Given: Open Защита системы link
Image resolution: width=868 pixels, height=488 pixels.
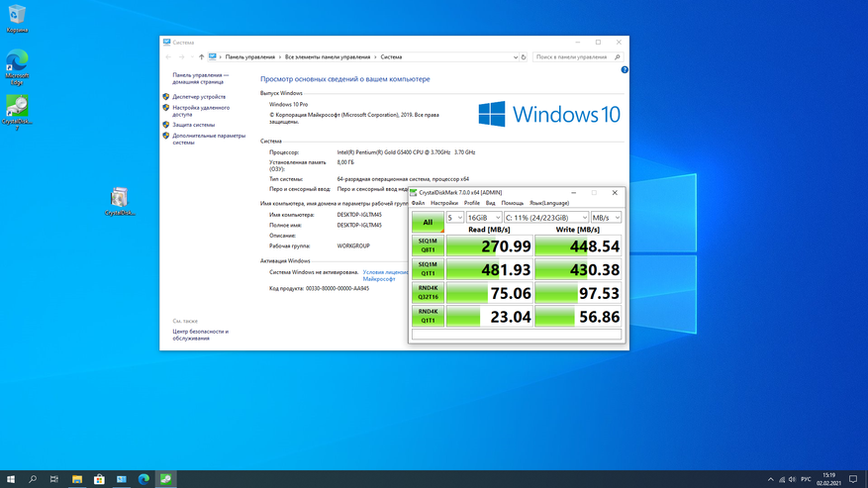Looking at the screenshot, I should click(193, 125).
